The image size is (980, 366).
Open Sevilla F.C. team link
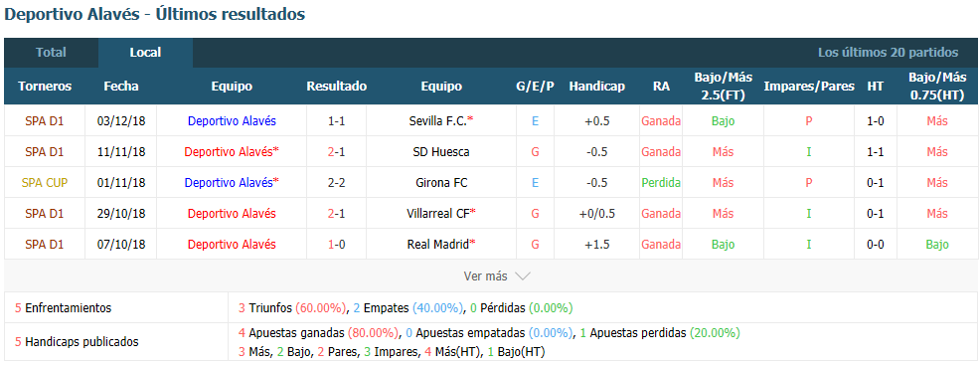[440, 120]
